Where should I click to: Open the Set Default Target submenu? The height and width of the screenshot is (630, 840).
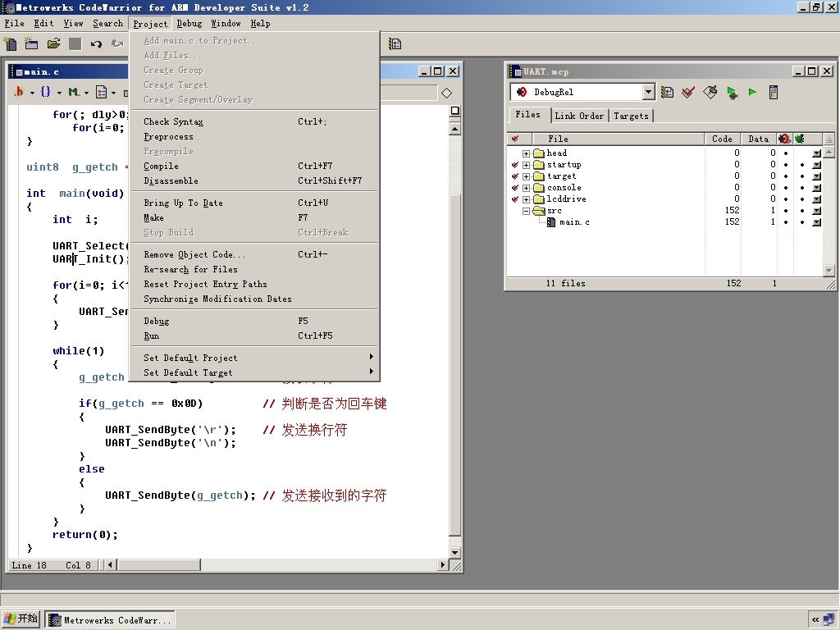click(x=254, y=372)
